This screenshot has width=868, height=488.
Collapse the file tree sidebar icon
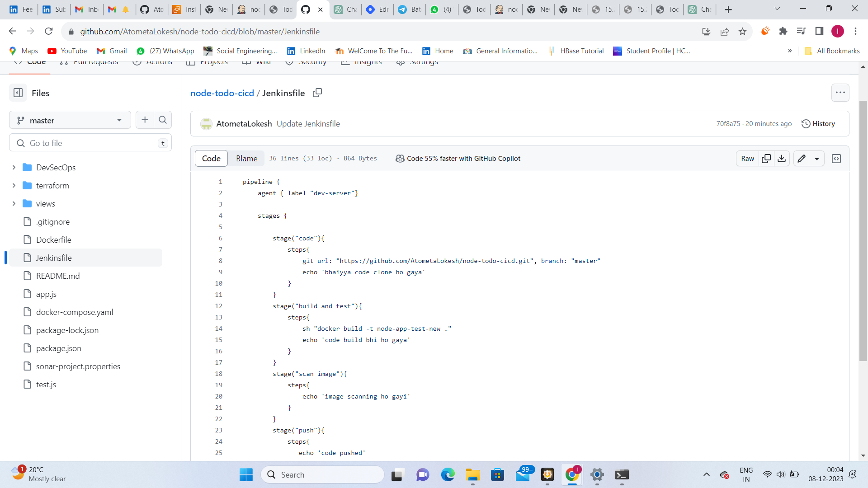point(18,93)
